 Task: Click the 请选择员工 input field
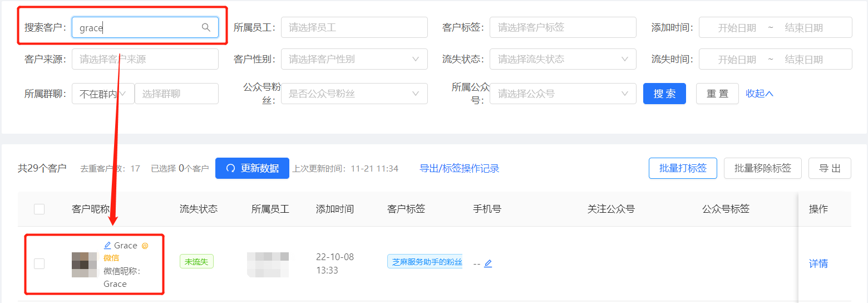click(x=354, y=27)
